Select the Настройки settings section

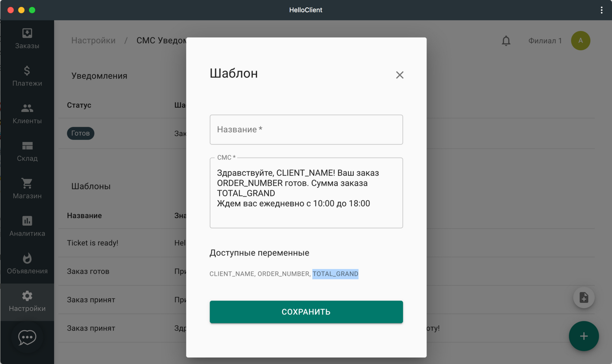pyautogui.click(x=27, y=301)
